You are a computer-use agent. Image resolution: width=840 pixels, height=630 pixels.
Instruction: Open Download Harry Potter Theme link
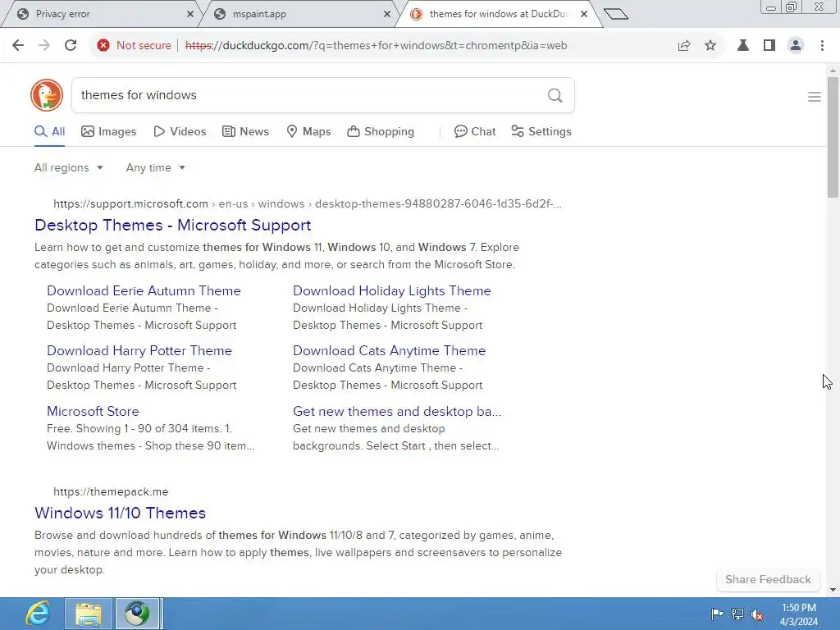(139, 351)
